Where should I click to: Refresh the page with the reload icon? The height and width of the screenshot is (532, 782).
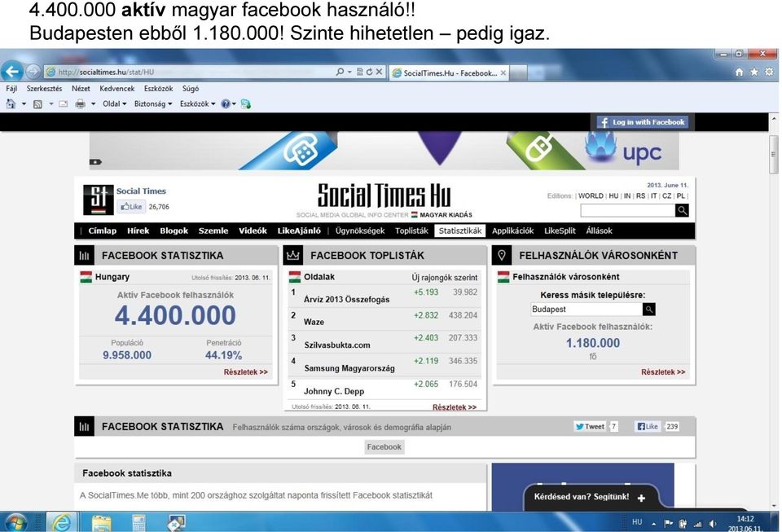[369, 72]
